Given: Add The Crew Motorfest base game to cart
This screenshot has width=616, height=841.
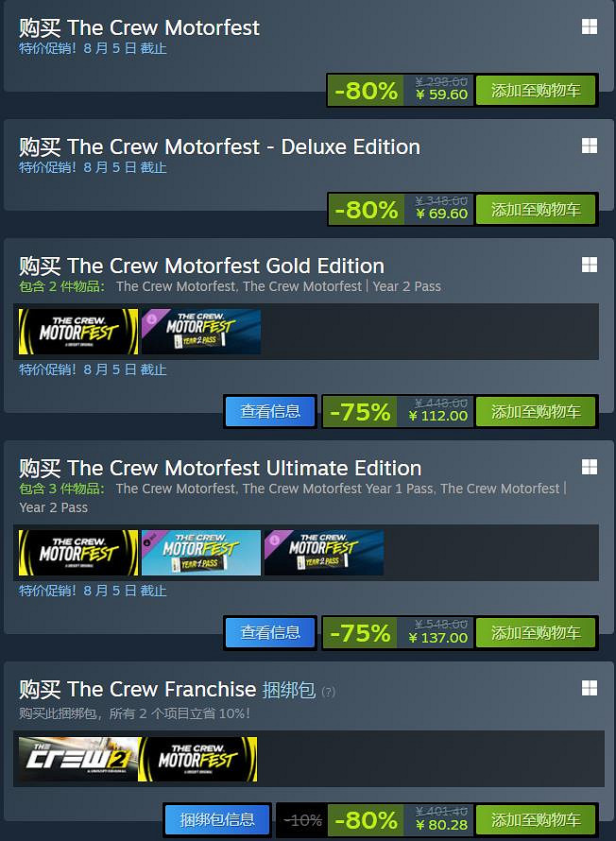Looking at the screenshot, I should pyautogui.click(x=536, y=90).
